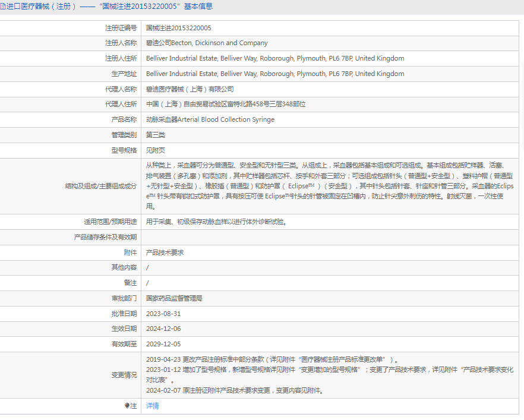The height and width of the screenshot is (420, 524).
Task: Click the 批准日期 label
Action: click(124, 314)
